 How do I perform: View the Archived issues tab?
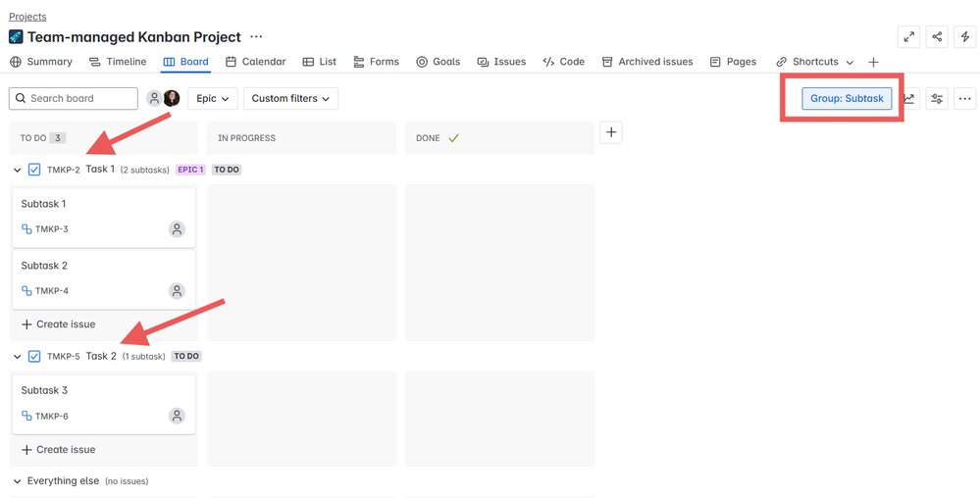click(647, 62)
